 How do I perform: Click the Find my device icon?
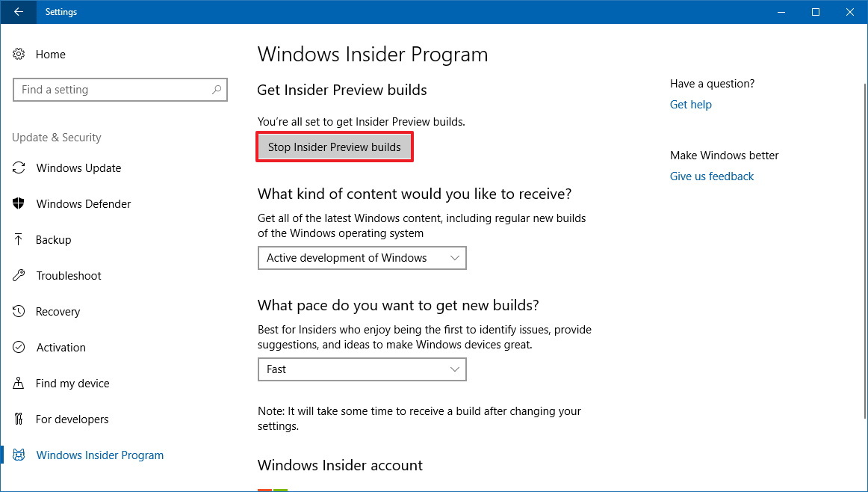pos(19,384)
